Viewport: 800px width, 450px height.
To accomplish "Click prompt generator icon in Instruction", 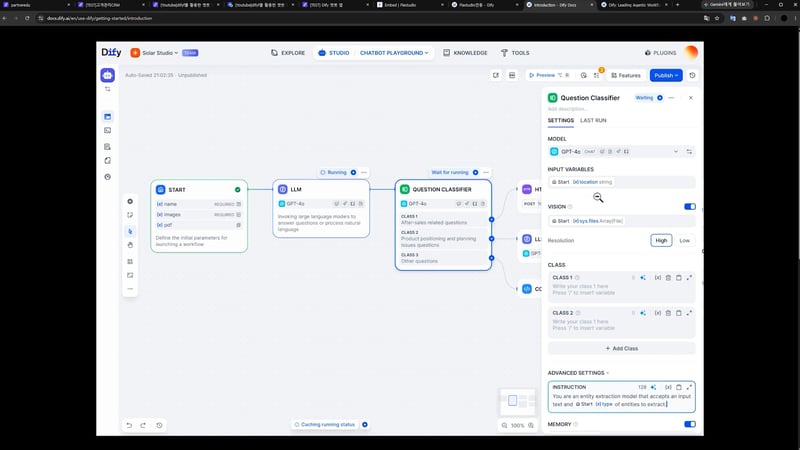I will pos(654,387).
